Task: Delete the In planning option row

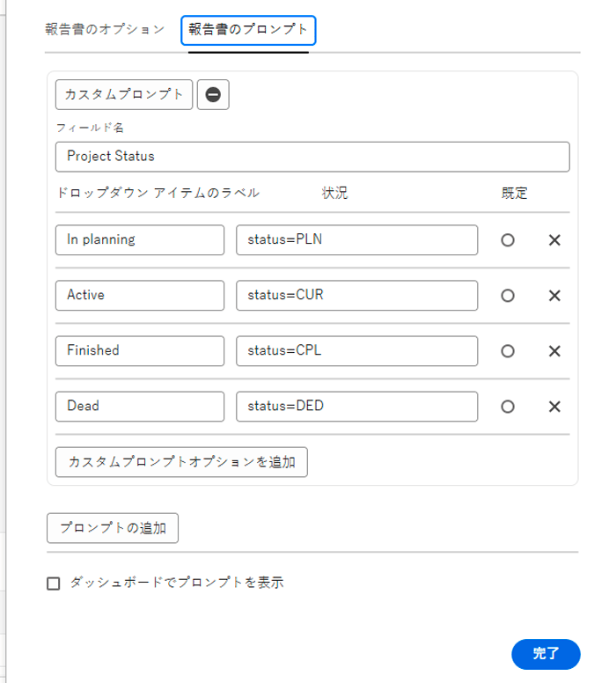Action: pyautogui.click(x=554, y=240)
